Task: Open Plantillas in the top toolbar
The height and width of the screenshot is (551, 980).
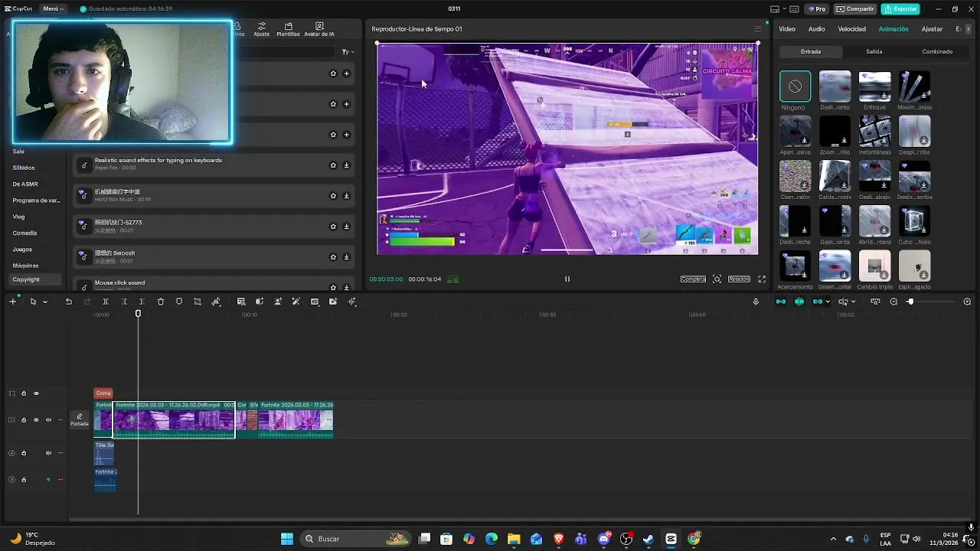Action: (288, 29)
